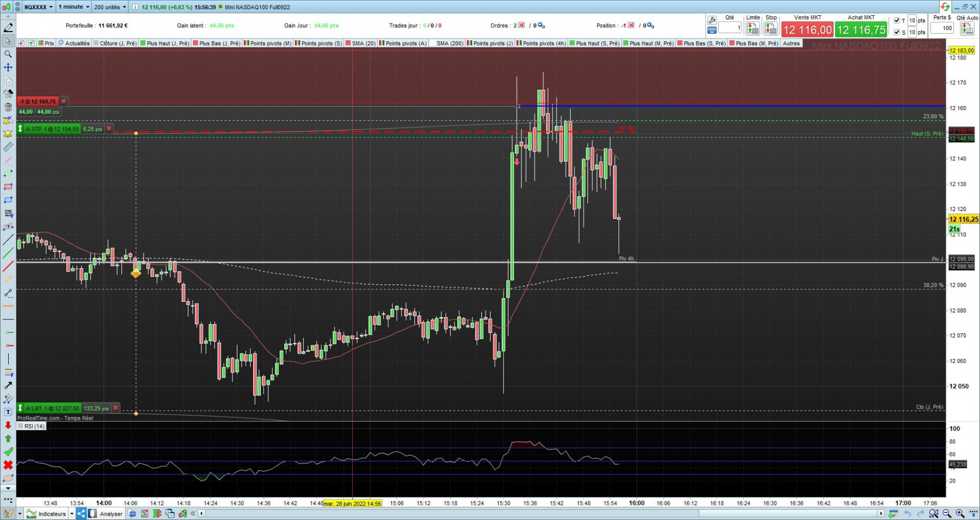Select the Points pivots (4h) tab
Screen dimensions: 980x520
tap(541, 43)
